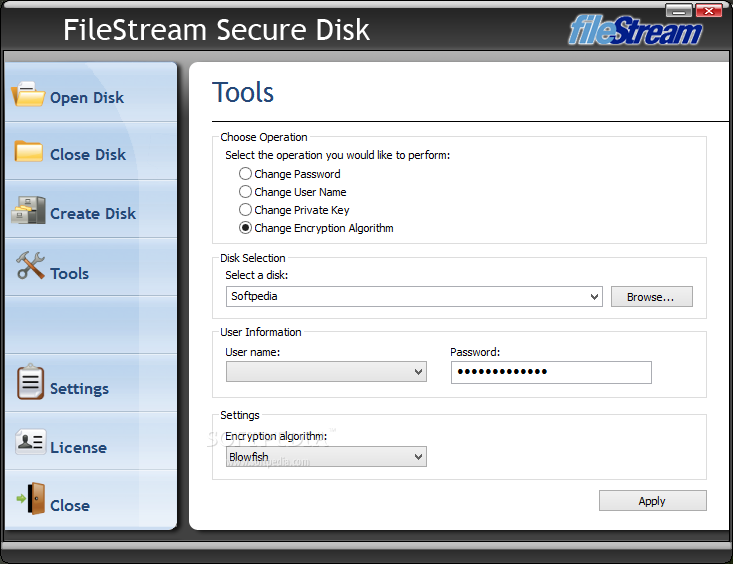Switch to the Tools section label
This screenshot has width=733, height=564.
click(70, 274)
